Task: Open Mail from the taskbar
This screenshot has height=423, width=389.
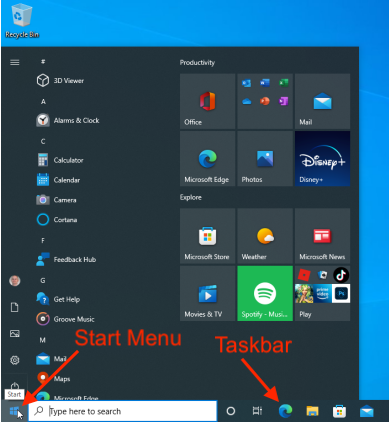Action: [x=367, y=411]
